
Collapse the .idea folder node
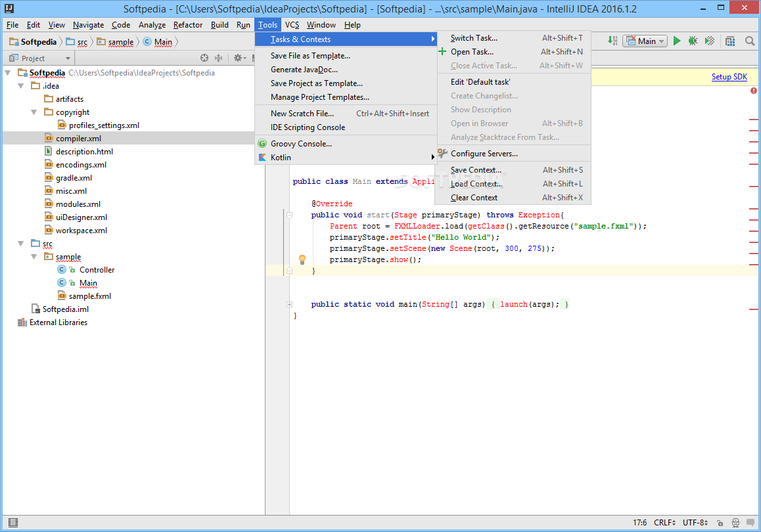[21, 86]
